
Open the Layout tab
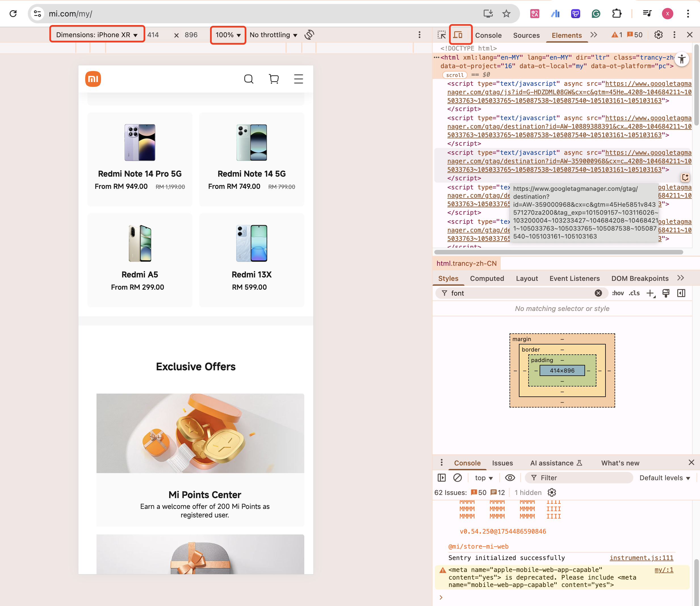tap(527, 278)
